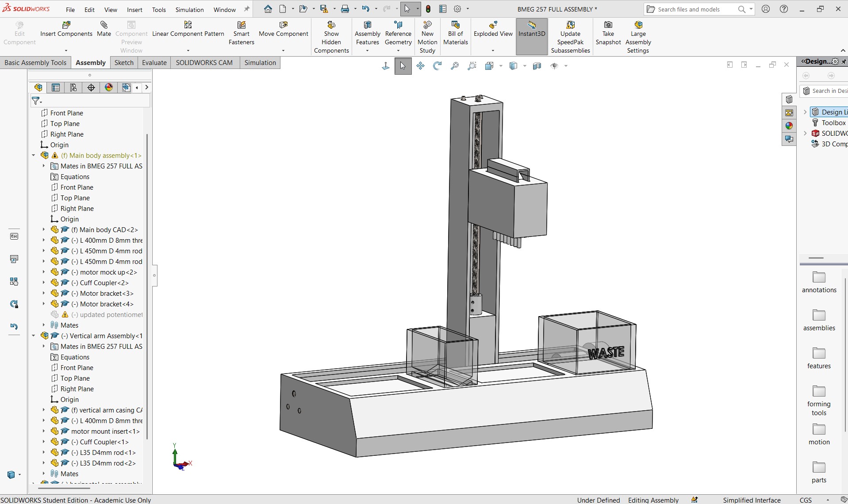Open the Assembly Features dropdown arrow
The image size is (848, 504).
(367, 51)
